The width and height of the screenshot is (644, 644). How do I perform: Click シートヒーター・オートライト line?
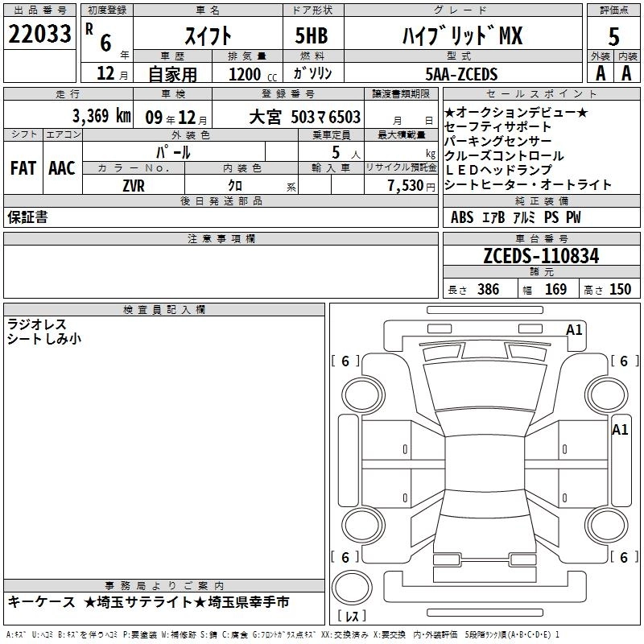[528, 185]
